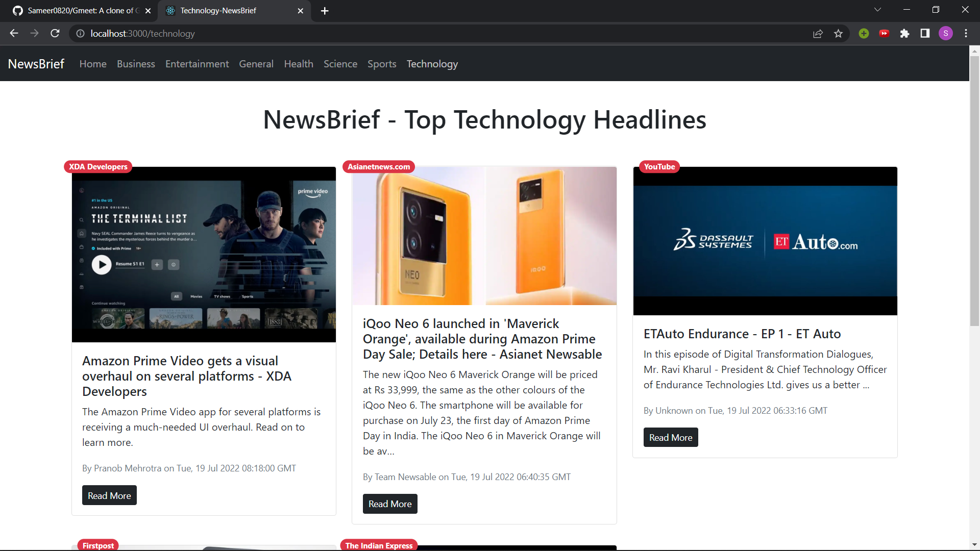Bookmark this page with the star icon
The height and width of the screenshot is (551, 980).
tap(838, 34)
